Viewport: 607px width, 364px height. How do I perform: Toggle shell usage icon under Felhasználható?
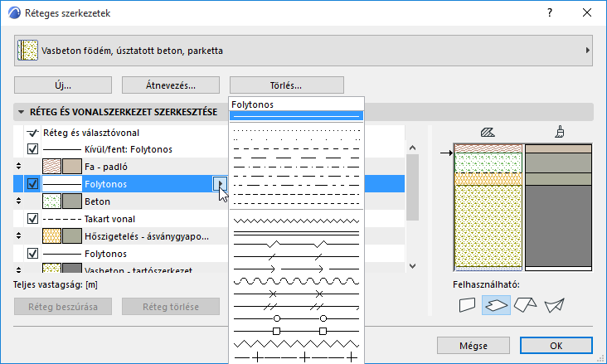pyautogui.click(x=553, y=306)
